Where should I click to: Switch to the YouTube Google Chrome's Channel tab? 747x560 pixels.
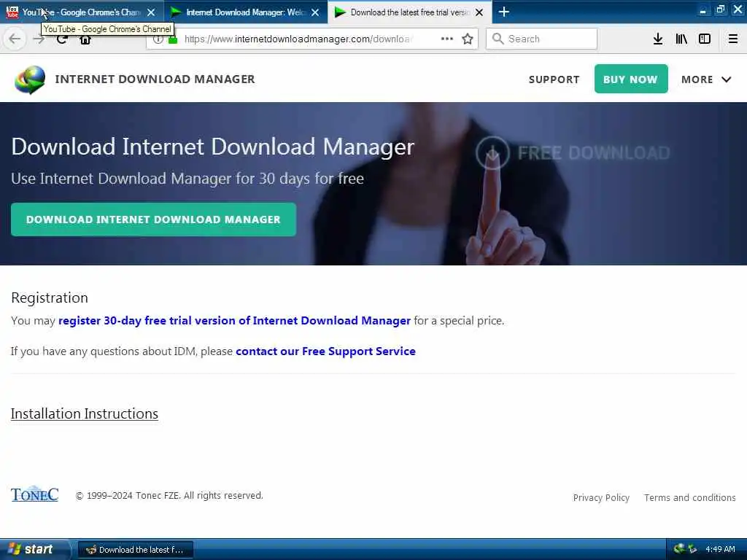coord(81,12)
